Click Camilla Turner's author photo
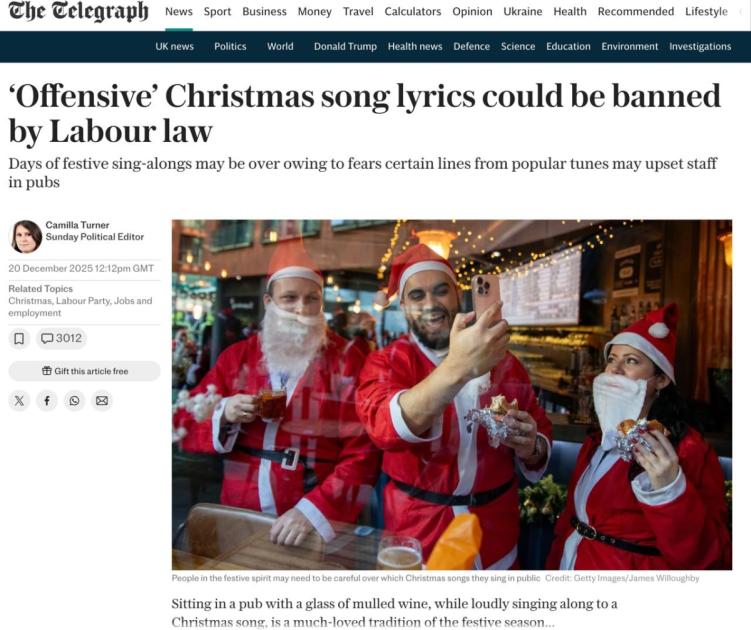The height and width of the screenshot is (630, 751). coord(26,237)
